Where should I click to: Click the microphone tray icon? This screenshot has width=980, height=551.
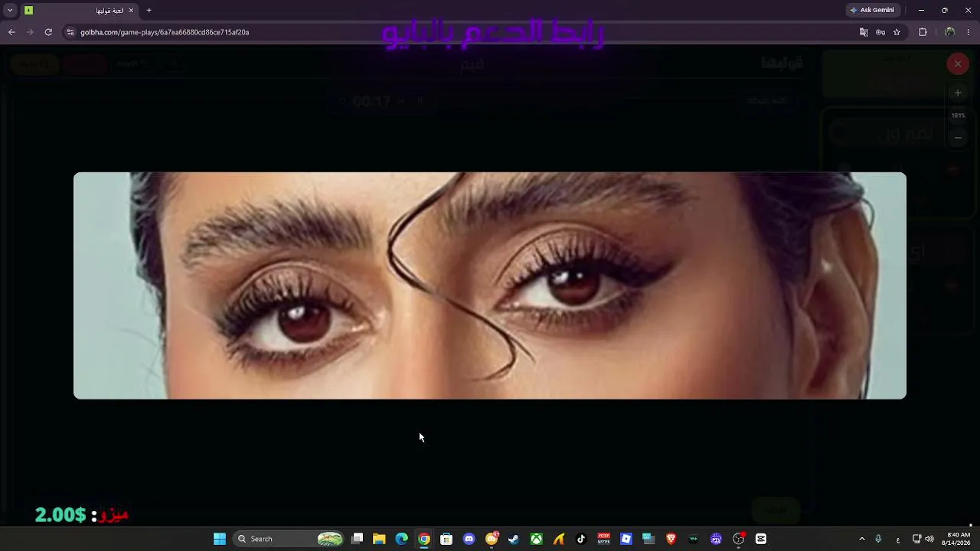pyautogui.click(x=879, y=539)
